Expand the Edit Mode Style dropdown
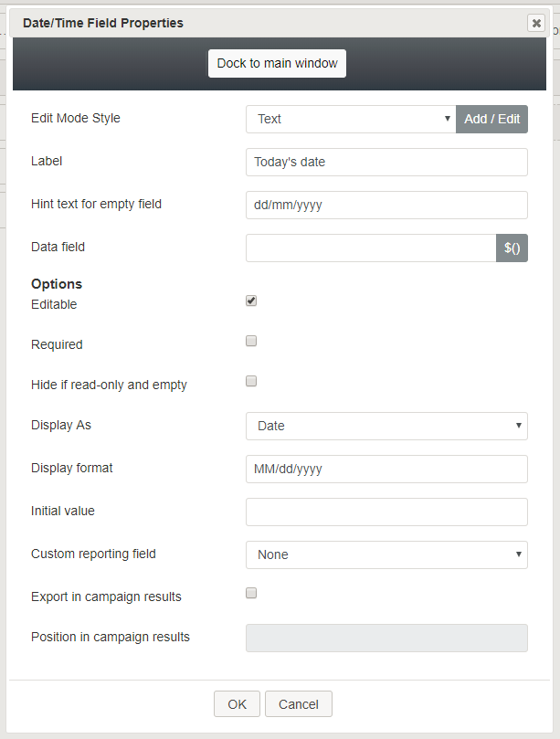The image size is (560, 739). click(x=351, y=120)
